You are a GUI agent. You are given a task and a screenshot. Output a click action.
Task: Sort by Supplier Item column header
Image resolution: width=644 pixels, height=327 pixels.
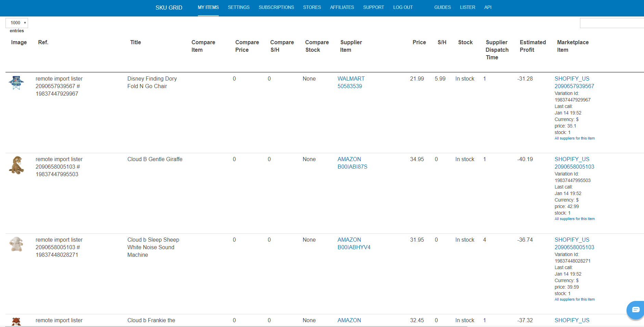click(351, 46)
